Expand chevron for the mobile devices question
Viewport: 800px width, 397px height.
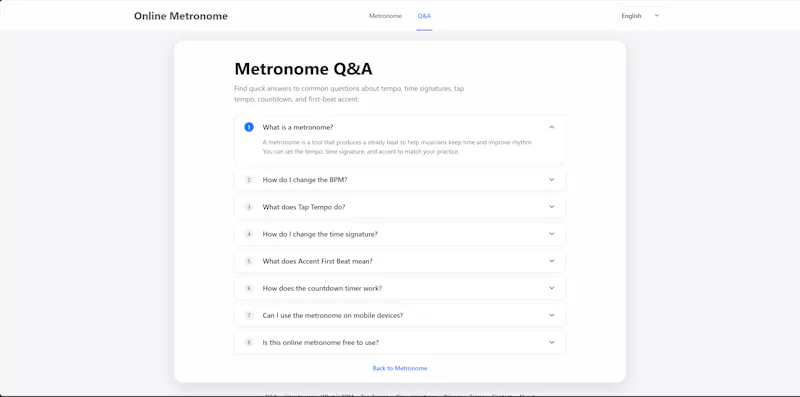[x=552, y=315]
